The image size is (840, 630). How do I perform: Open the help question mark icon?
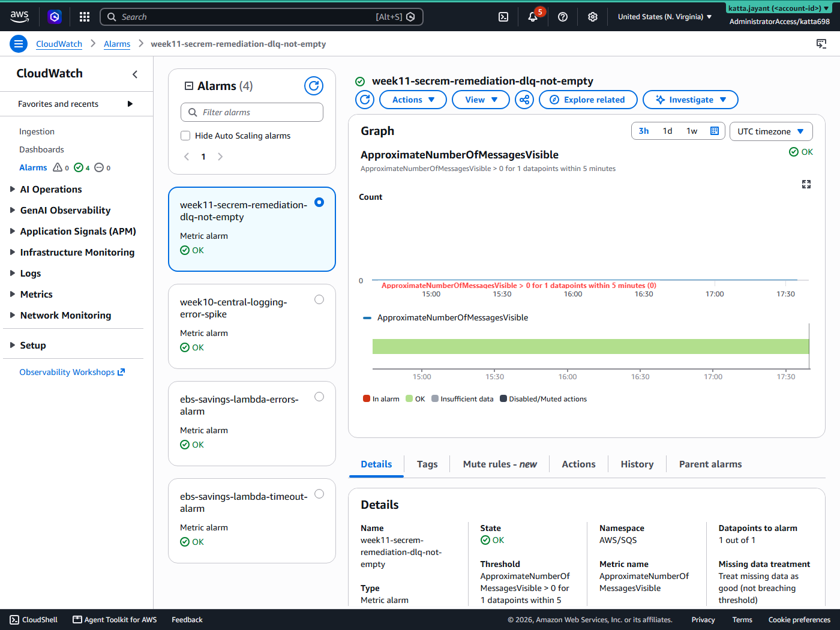tap(563, 17)
